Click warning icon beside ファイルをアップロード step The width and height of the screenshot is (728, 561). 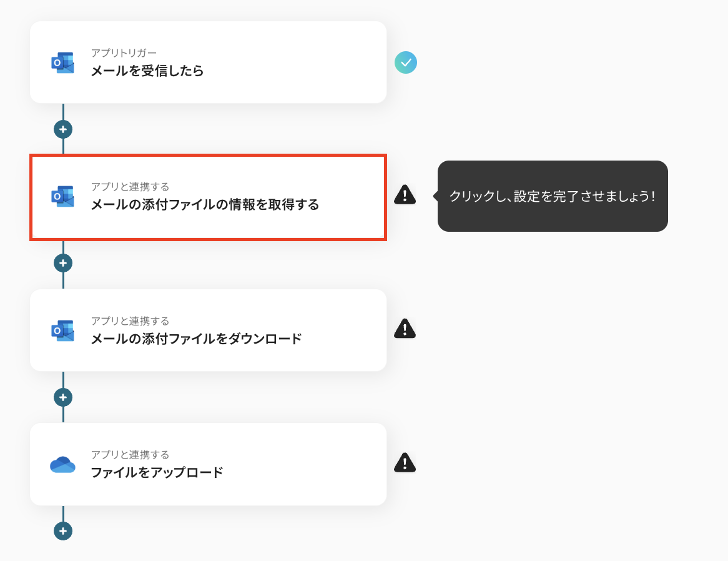405,462
